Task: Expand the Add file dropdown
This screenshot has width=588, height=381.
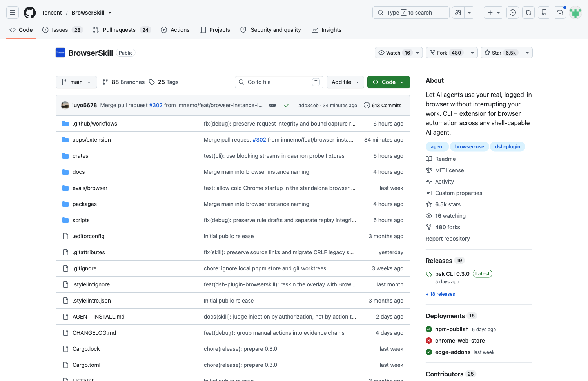Action: [x=345, y=82]
